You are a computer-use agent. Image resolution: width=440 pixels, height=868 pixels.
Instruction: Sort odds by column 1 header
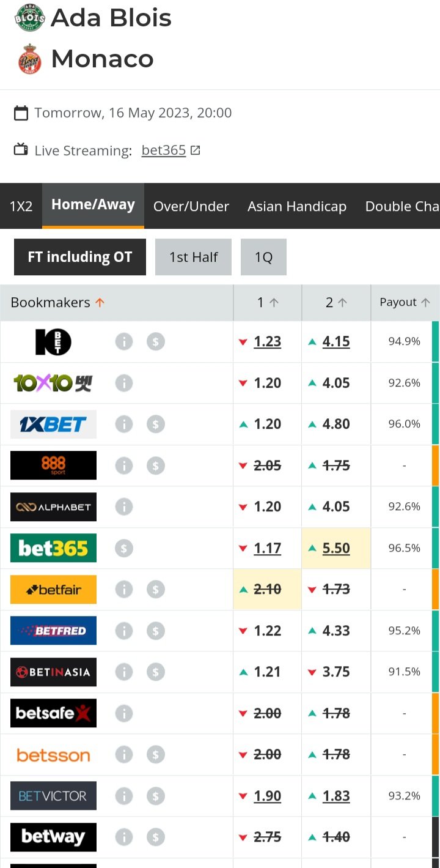point(268,302)
